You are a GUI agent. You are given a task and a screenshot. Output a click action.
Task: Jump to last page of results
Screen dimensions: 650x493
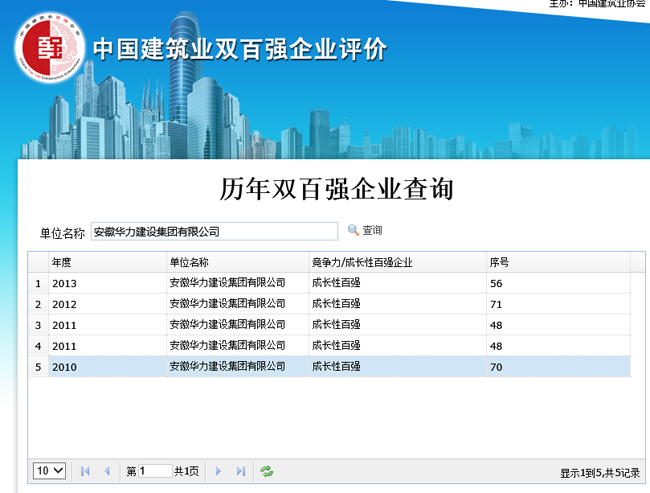tap(241, 471)
